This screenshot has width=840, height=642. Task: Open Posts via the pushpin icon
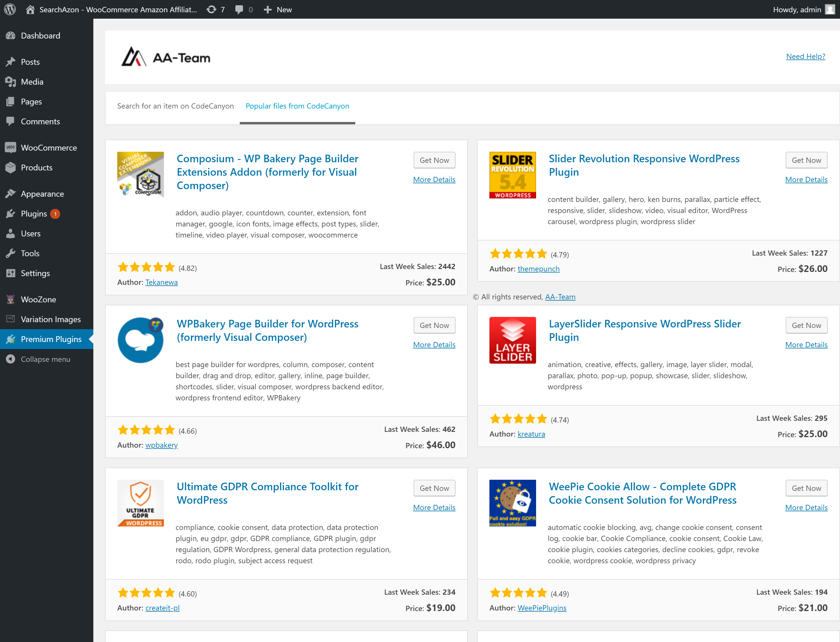(11, 62)
